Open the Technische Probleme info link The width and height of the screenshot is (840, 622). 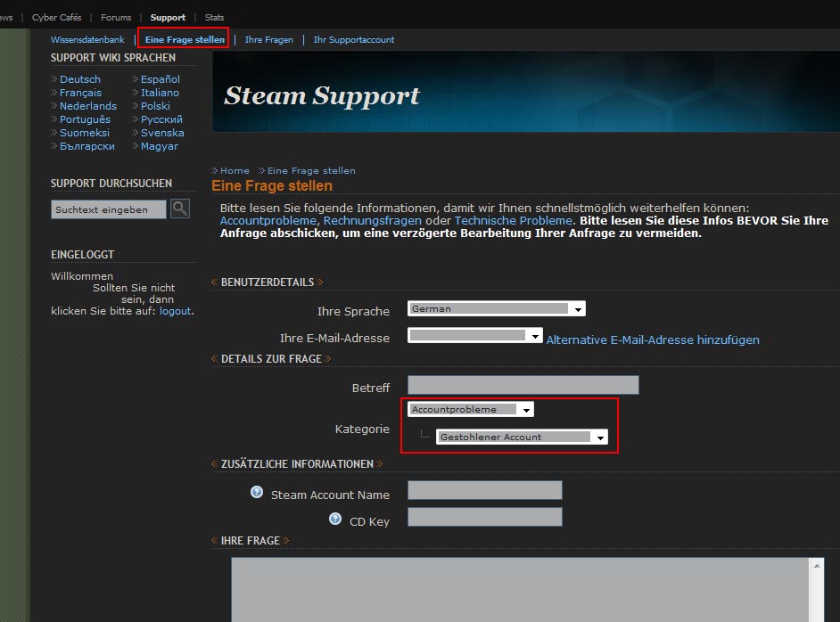tap(514, 220)
